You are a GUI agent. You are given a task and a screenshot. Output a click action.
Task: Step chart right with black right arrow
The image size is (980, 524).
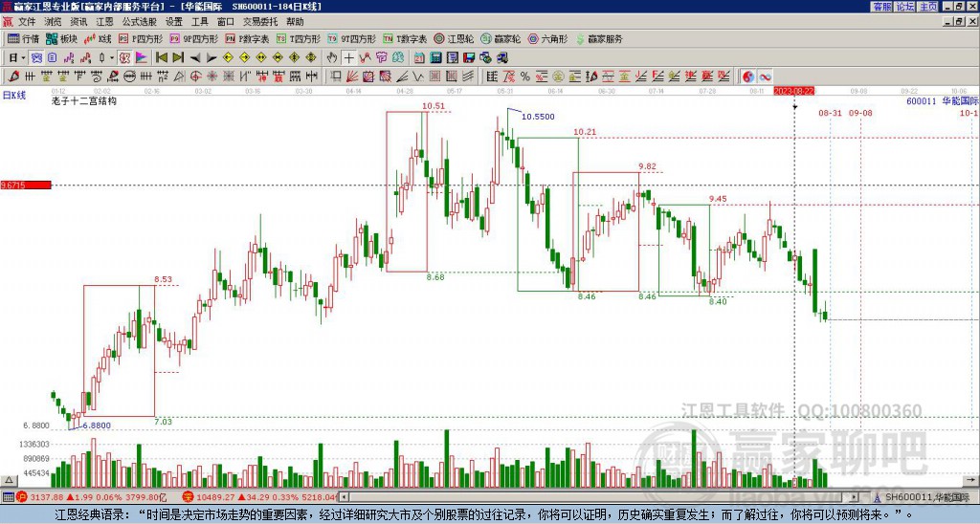click(x=212, y=58)
